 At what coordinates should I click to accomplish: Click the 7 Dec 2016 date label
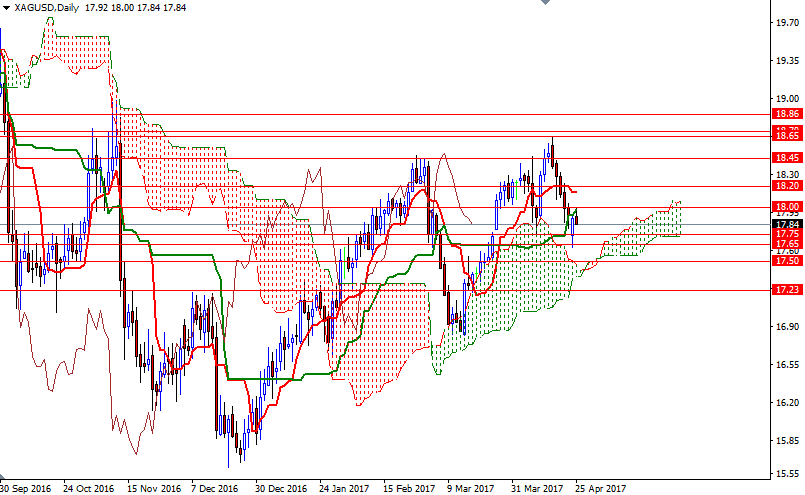pyautogui.click(x=215, y=488)
